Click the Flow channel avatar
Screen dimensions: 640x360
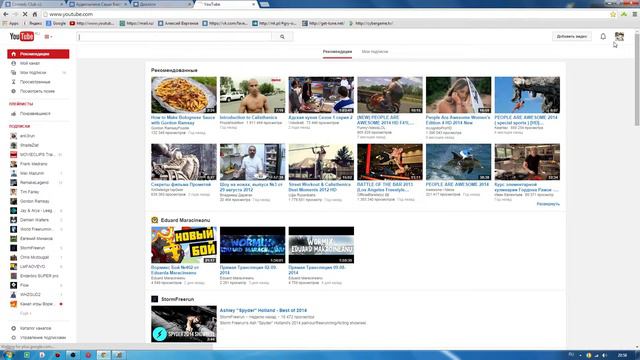[x=13, y=285]
